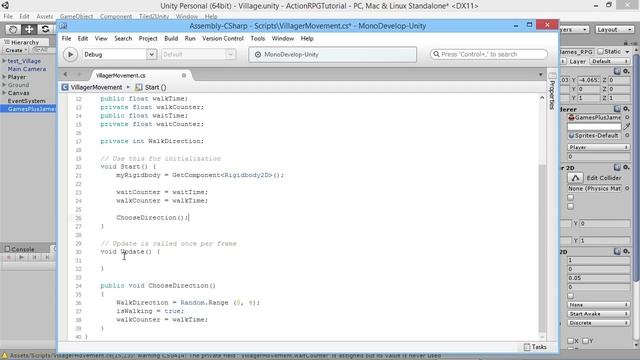Image resolution: width=640 pixels, height=360 pixels.
Task: Open object picker for Physics Material
Action: (627, 189)
